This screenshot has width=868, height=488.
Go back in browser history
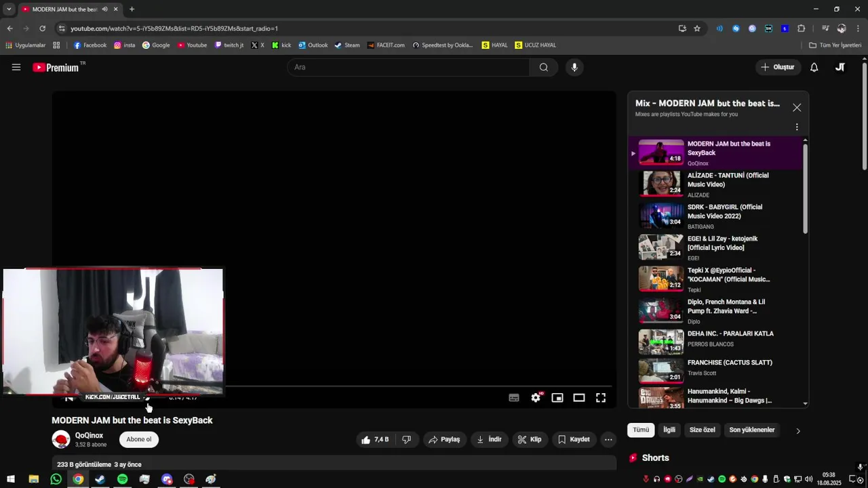coord(9,28)
